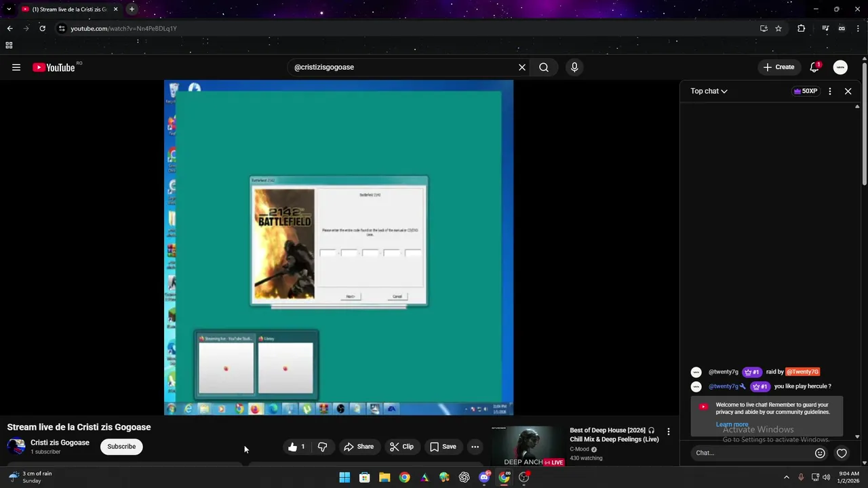Open Discord from the taskbar
This screenshot has height=488, width=868.
(x=484, y=477)
